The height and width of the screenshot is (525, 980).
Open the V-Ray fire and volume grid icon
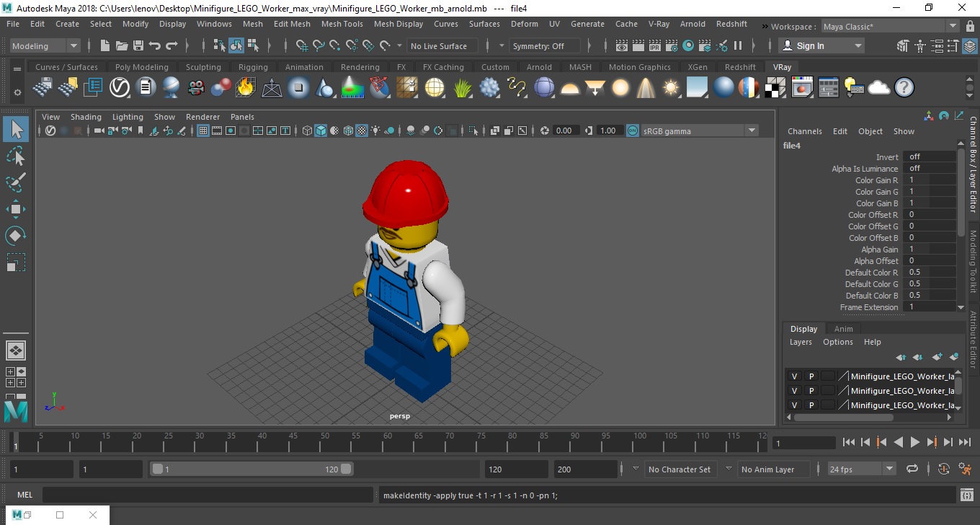[246, 88]
